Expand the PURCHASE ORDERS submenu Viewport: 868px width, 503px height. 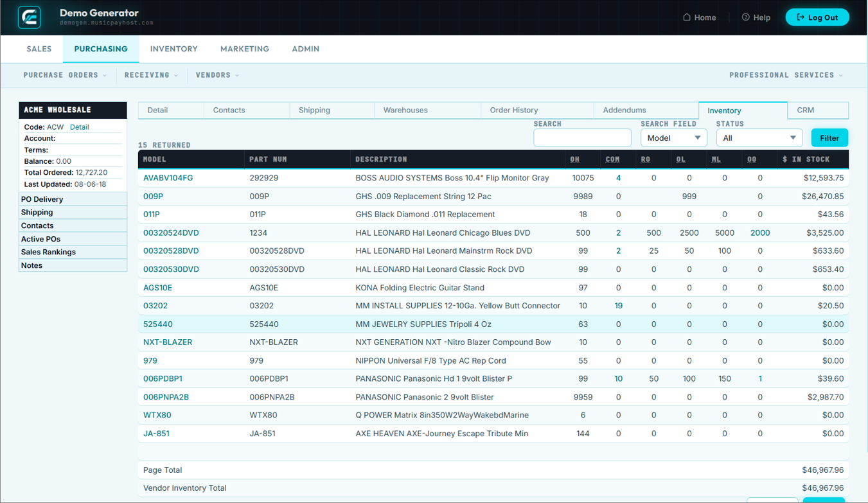click(x=66, y=75)
